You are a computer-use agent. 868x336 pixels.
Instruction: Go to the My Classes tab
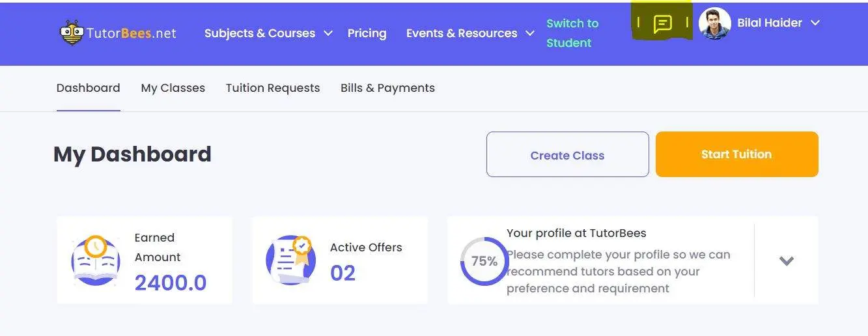[x=173, y=88]
